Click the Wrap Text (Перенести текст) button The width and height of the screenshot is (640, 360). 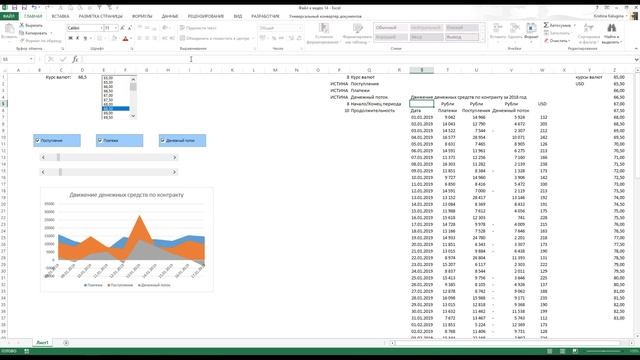(x=198, y=28)
